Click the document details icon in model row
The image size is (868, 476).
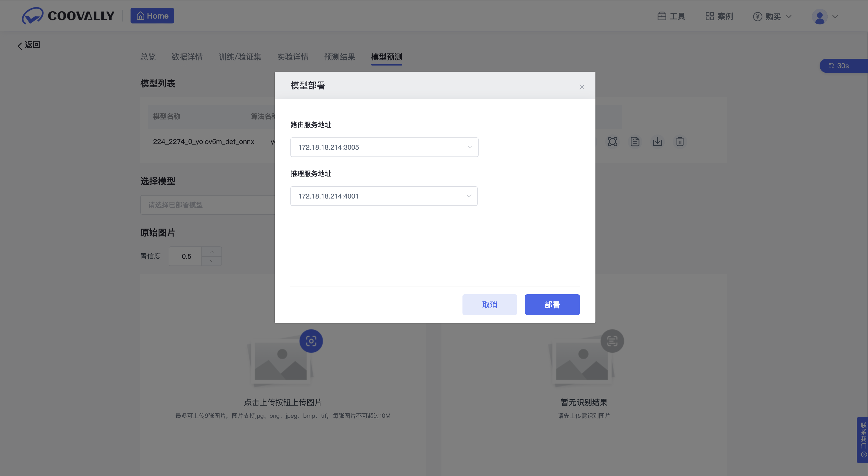point(635,142)
